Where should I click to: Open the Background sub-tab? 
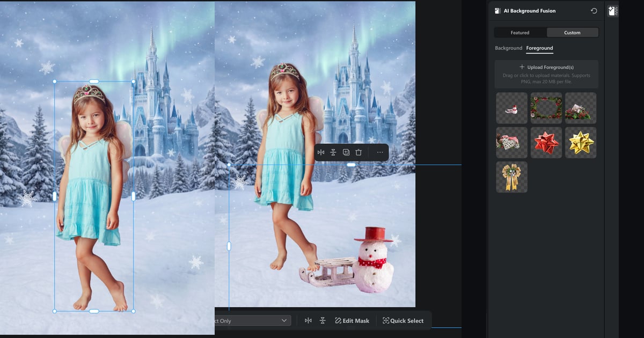508,48
